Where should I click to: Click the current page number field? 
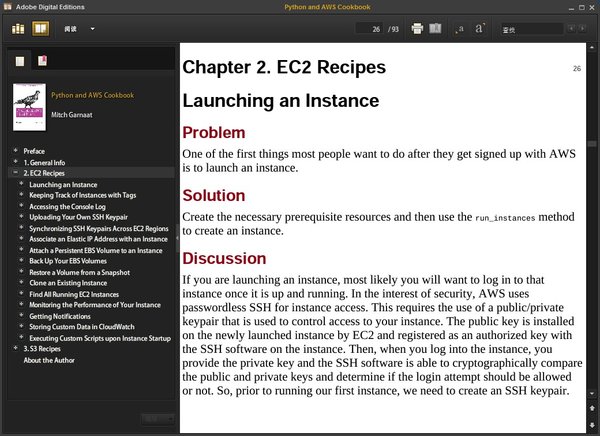[x=369, y=29]
